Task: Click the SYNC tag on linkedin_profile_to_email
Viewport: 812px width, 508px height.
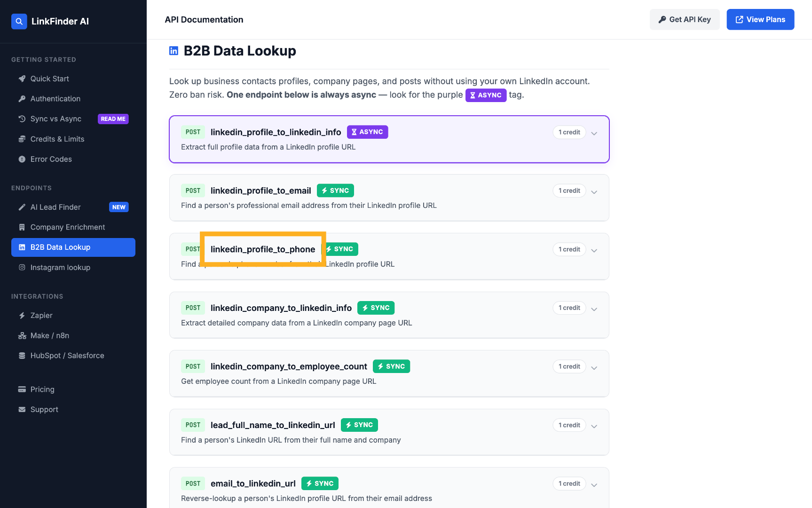Action: 336,190
